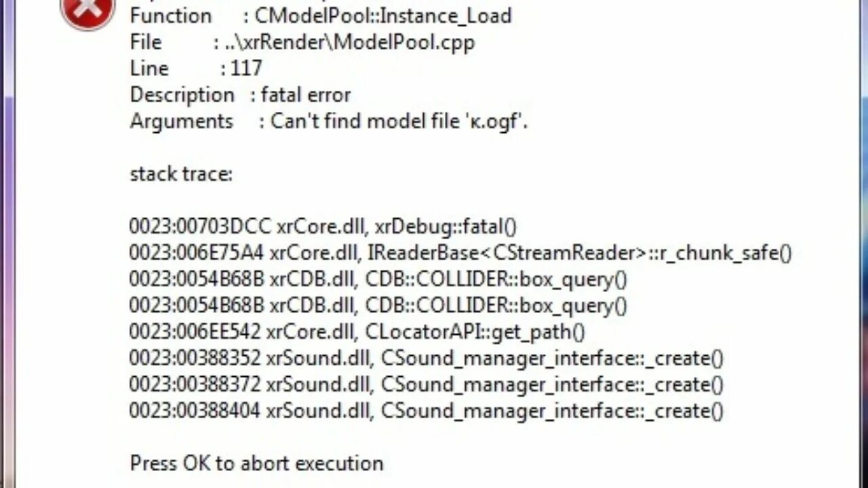Image resolution: width=868 pixels, height=488 pixels.
Task: Click the first CDB::COLLIDER::box_query() line
Action: pyautogui.click(x=496, y=279)
